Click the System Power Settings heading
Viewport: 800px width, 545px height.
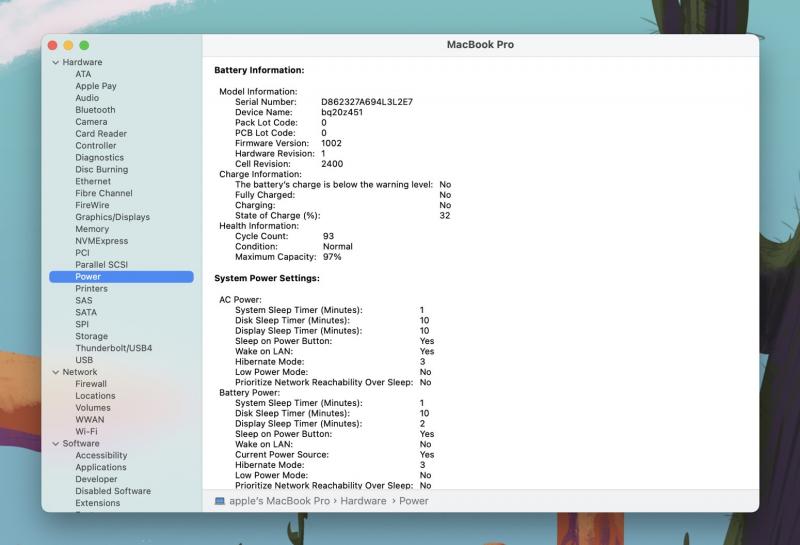point(267,278)
